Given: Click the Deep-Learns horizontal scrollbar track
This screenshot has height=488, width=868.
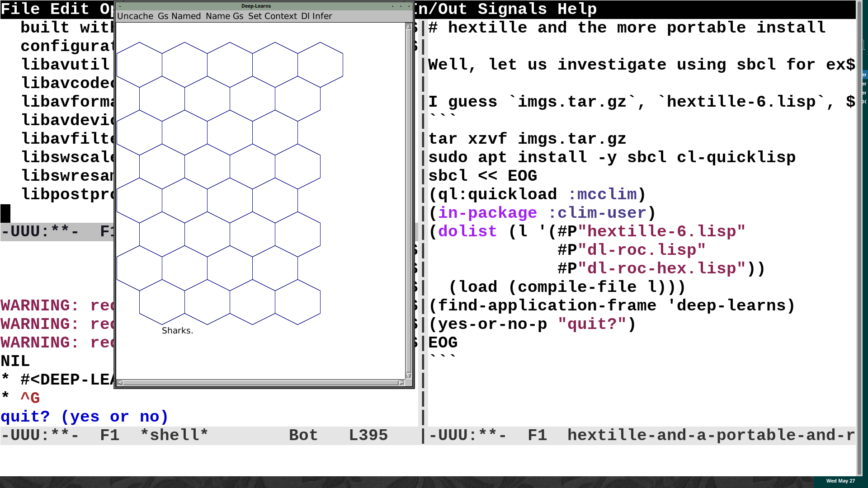Looking at the screenshot, I should (x=260, y=383).
